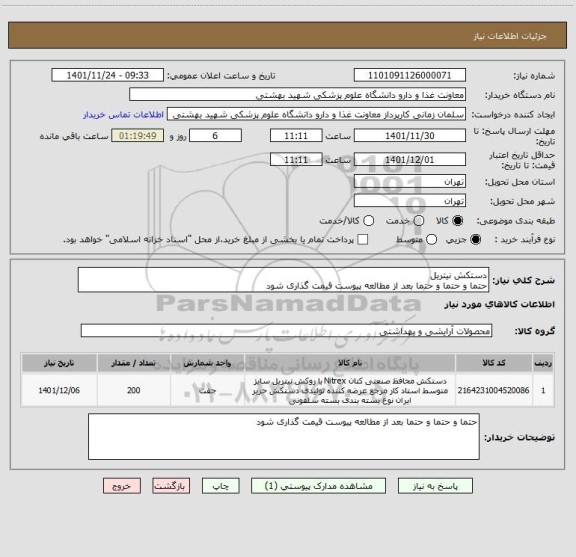Toggle the اسناد خزانه اسلامی payment checkbox

coord(363,240)
